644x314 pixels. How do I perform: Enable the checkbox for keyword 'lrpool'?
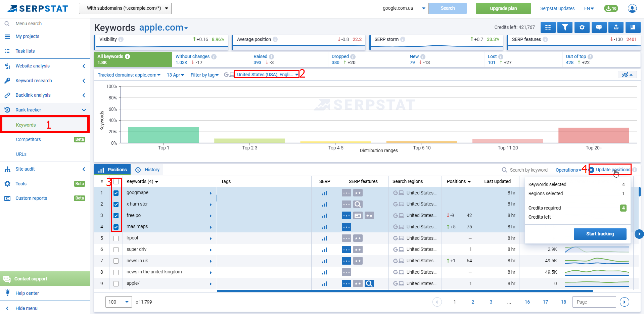click(116, 238)
